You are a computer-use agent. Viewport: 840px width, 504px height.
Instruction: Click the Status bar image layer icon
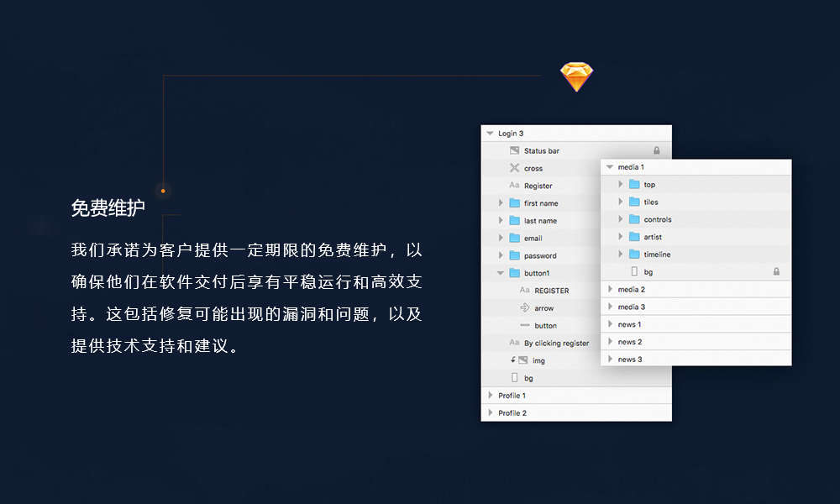point(514,150)
